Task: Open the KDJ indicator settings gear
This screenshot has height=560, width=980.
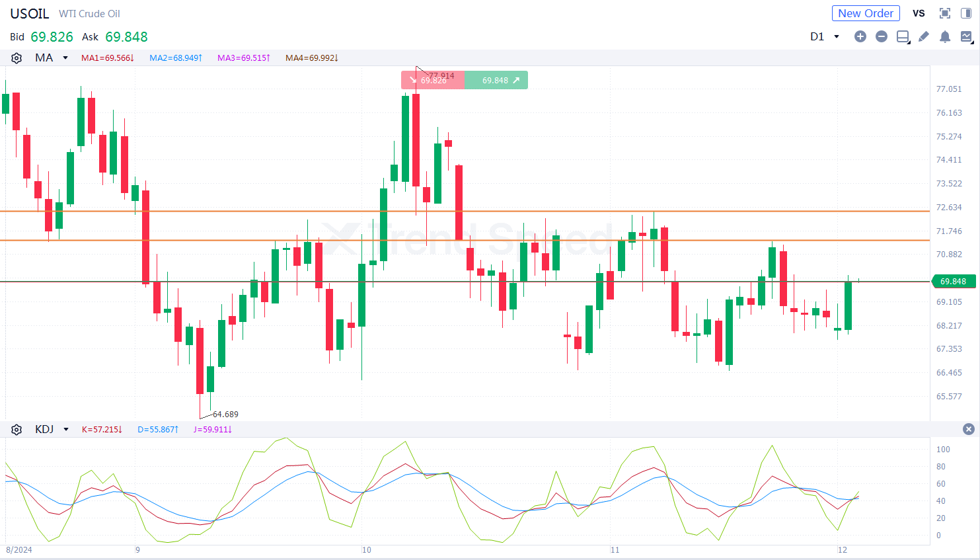Action: [16, 429]
